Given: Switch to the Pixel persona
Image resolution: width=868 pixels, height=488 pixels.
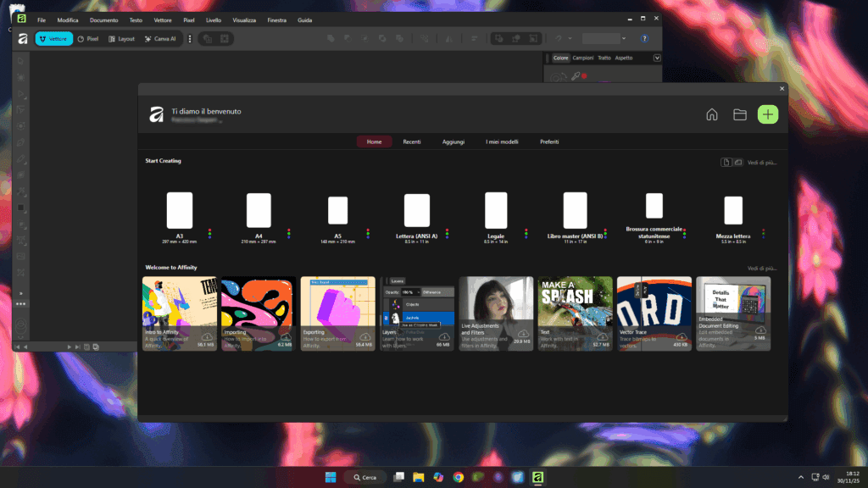Looking at the screenshot, I should [x=87, y=38].
